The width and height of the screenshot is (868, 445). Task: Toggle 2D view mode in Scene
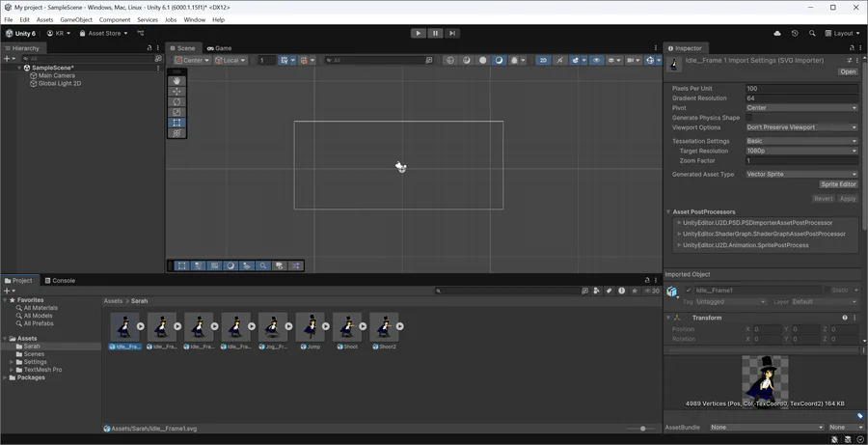pyautogui.click(x=543, y=61)
